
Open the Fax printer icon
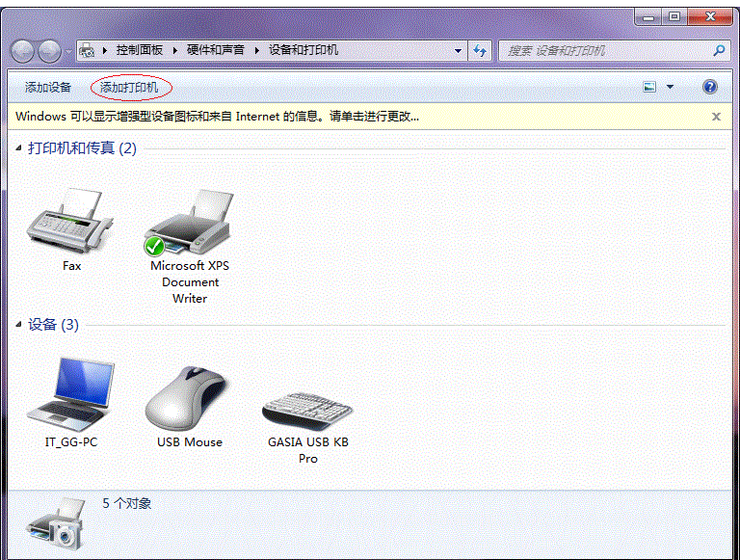71,223
